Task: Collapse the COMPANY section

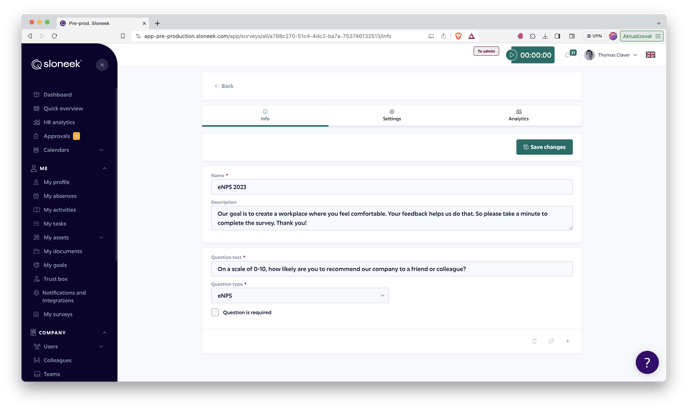Action: coord(104,333)
